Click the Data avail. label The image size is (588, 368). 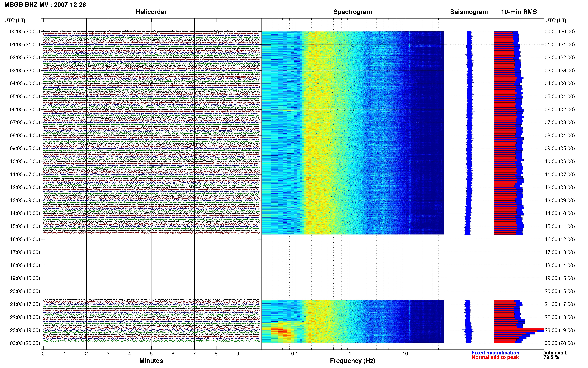[x=555, y=353]
